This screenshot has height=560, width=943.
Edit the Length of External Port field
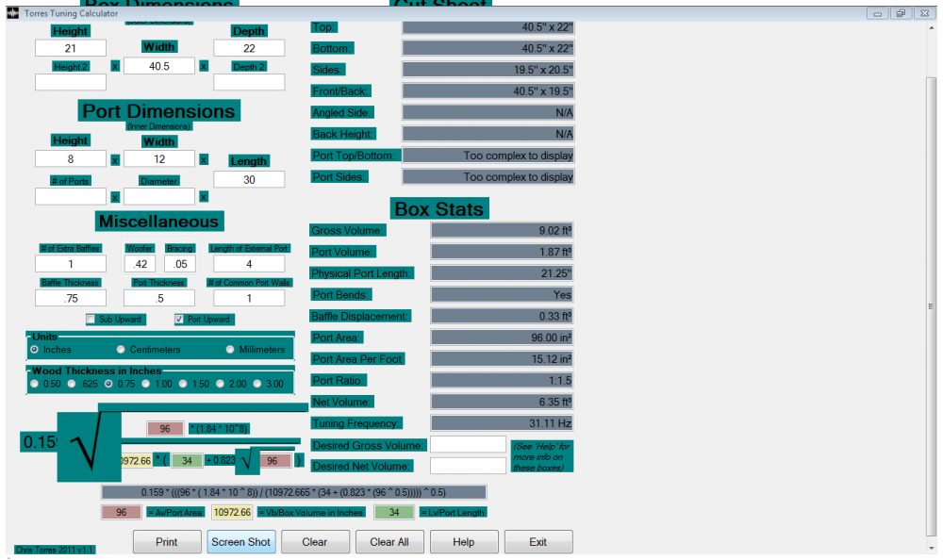tap(249, 263)
